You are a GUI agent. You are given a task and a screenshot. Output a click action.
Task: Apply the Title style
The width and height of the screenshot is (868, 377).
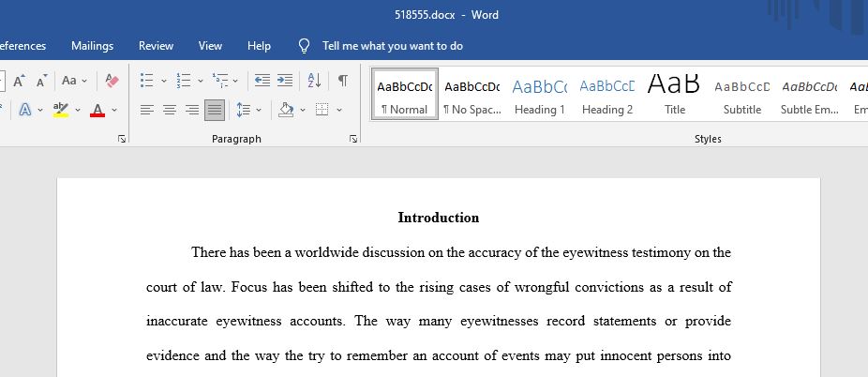[675, 94]
